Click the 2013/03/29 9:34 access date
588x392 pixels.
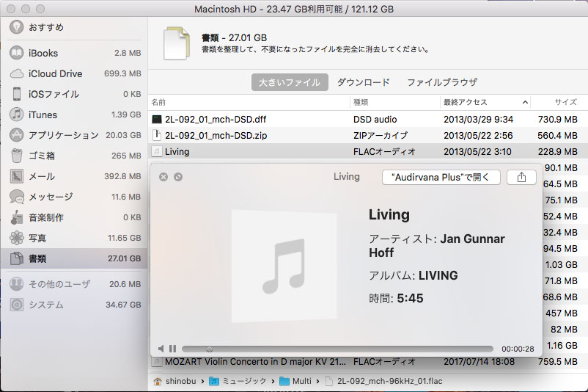[479, 120]
